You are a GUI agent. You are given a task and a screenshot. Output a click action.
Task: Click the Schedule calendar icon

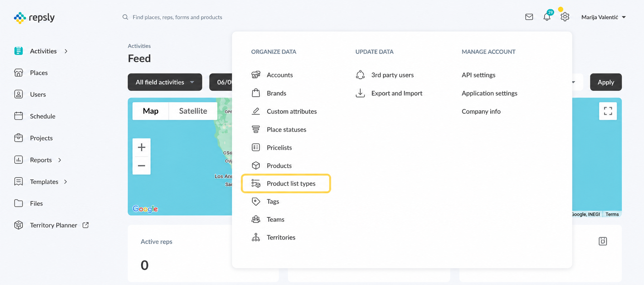[x=18, y=116]
